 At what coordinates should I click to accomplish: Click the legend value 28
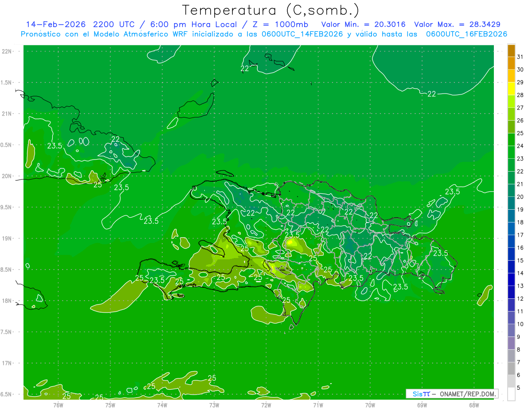click(520, 95)
